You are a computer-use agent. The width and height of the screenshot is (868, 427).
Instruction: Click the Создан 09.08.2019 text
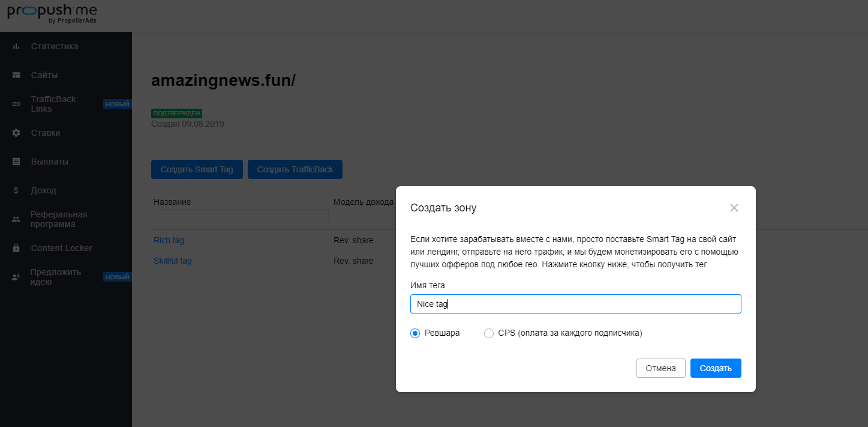click(188, 124)
